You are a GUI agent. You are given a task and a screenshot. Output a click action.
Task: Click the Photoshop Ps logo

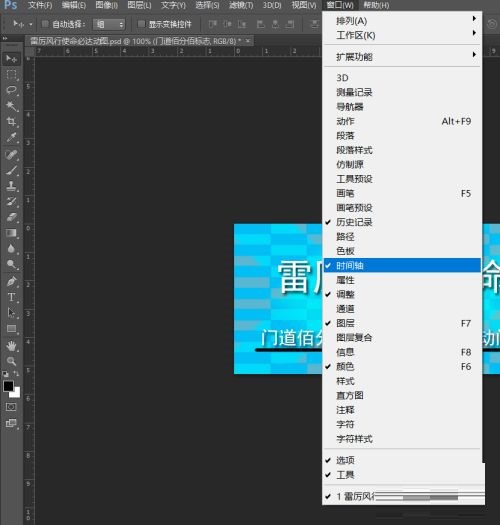(10, 5)
